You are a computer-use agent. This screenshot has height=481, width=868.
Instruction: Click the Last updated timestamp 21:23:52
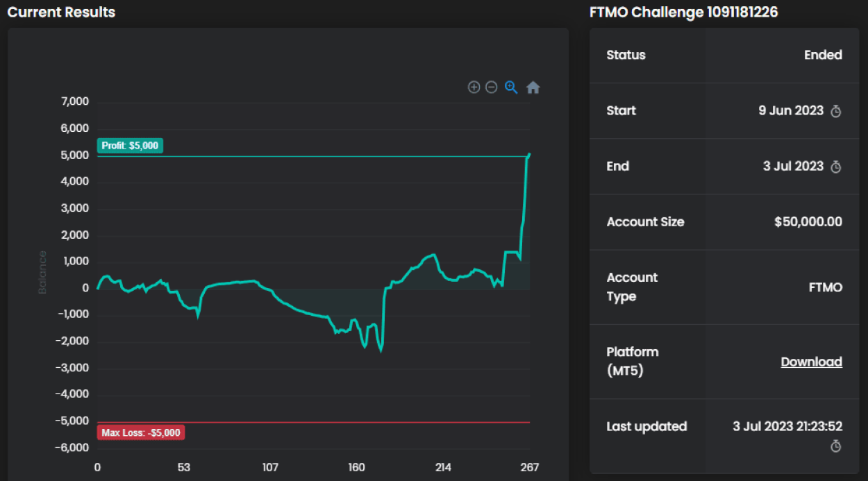[x=787, y=426]
